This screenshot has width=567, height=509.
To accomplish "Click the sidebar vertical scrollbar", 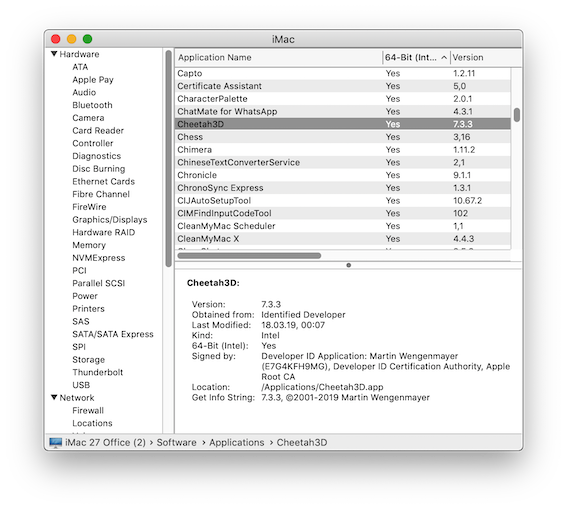I will coord(169,159).
